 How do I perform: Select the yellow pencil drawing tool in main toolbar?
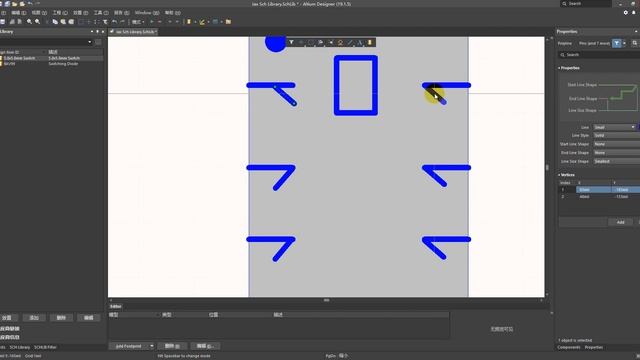[x=202, y=22]
